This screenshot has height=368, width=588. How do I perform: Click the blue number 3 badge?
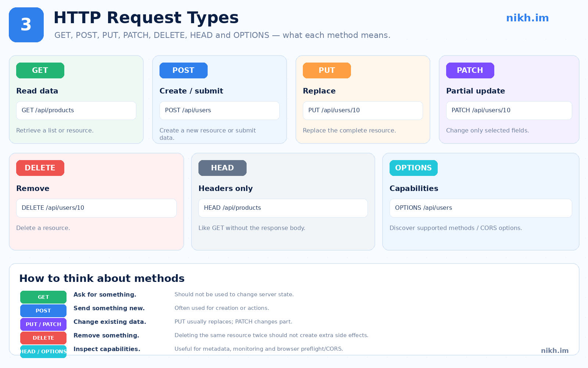pos(26,25)
